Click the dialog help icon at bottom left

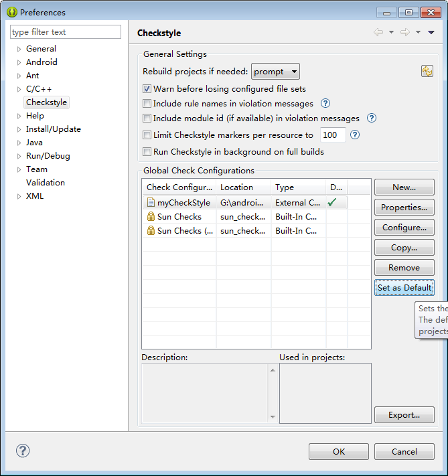point(23,451)
